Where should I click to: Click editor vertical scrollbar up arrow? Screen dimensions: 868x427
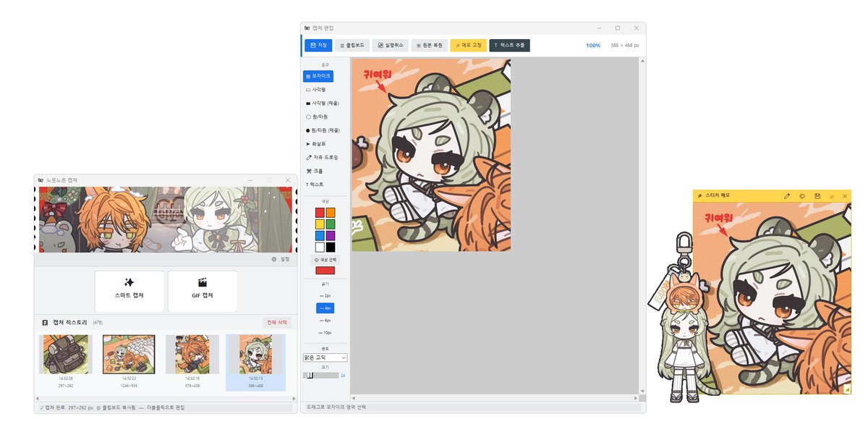pyautogui.click(x=642, y=61)
